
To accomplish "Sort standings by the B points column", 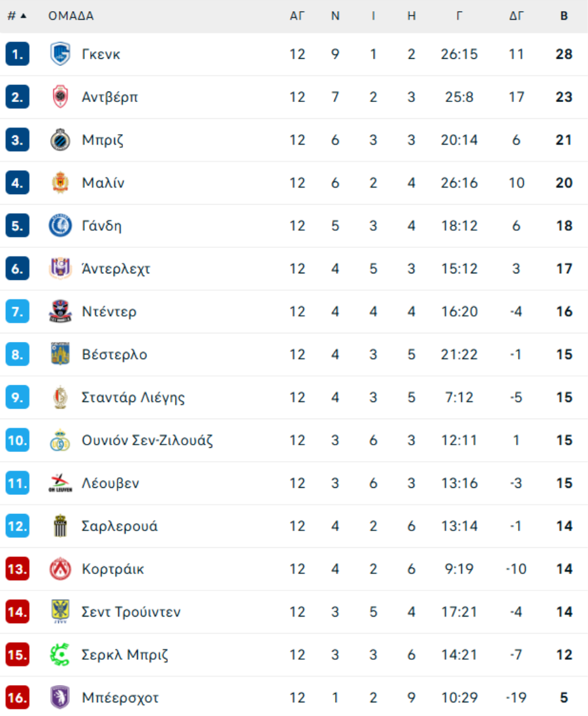I will [x=564, y=16].
